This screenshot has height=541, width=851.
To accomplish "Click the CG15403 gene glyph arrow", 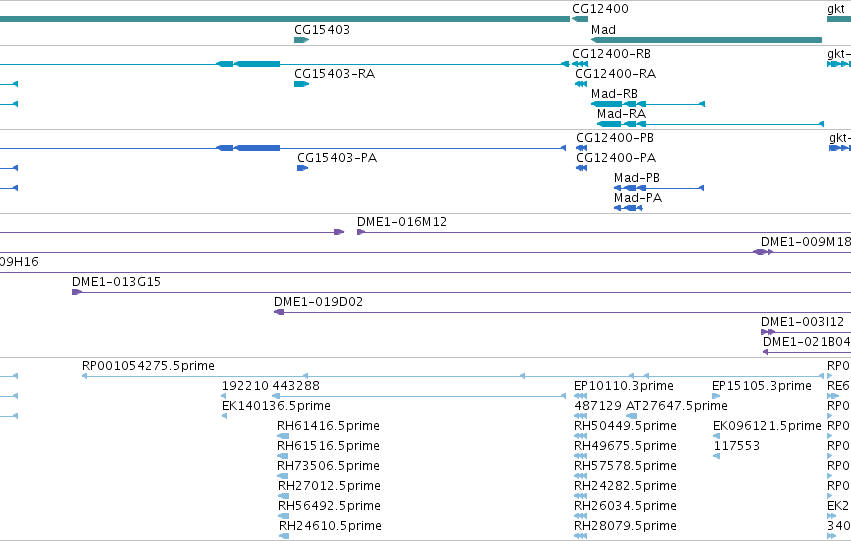I will pos(301,40).
